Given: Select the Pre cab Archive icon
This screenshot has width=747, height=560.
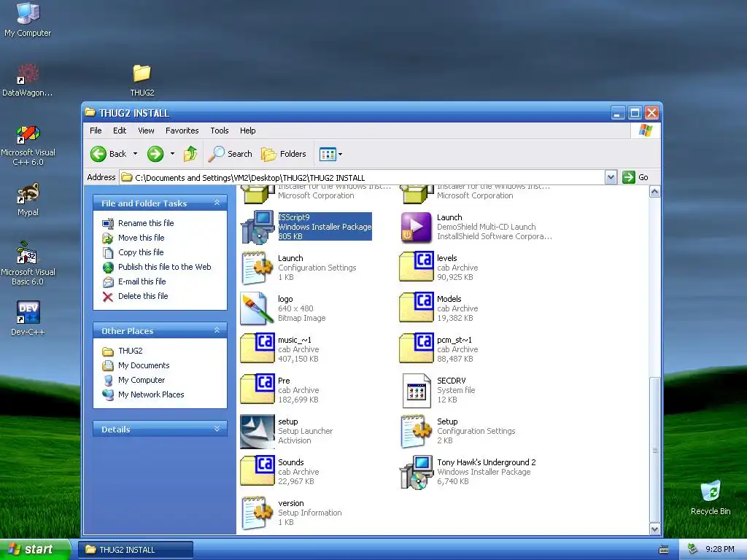Looking at the screenshot, I should [x=258, y=389].
